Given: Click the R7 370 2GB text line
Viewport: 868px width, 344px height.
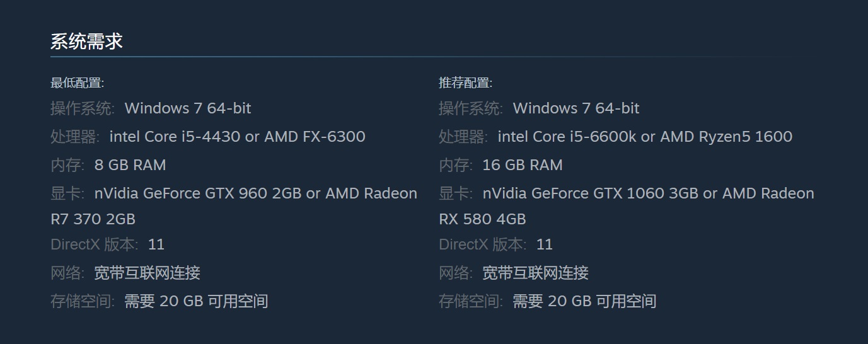Looking at the screenshot, I should (x=93, y=219).
